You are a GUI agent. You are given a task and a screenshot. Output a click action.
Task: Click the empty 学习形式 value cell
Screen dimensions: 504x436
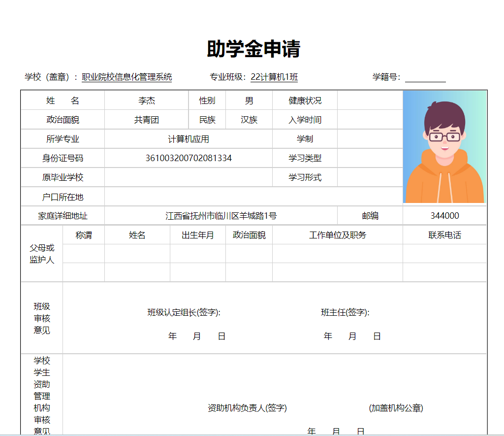pos(370,177)
